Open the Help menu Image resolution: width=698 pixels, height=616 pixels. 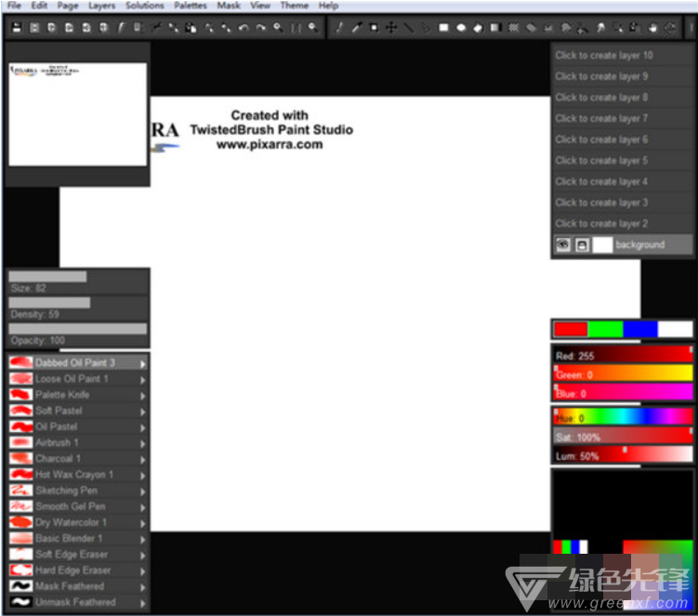(x=328, y=6)
